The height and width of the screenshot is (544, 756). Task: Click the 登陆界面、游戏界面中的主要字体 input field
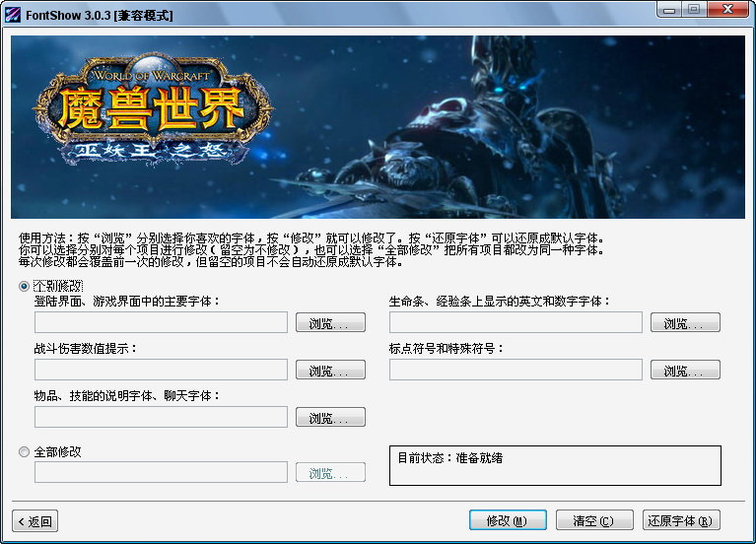pyautogui.click(x=161, y=322)
